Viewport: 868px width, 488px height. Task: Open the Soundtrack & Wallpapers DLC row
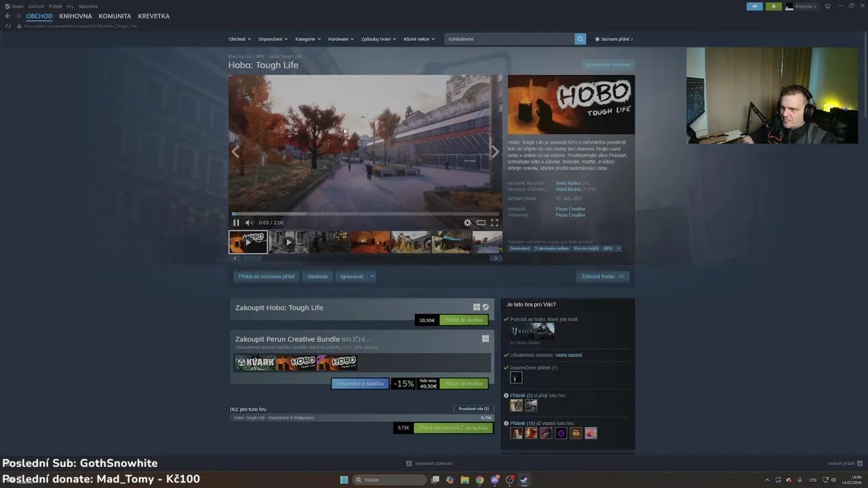tap(362, 418)
